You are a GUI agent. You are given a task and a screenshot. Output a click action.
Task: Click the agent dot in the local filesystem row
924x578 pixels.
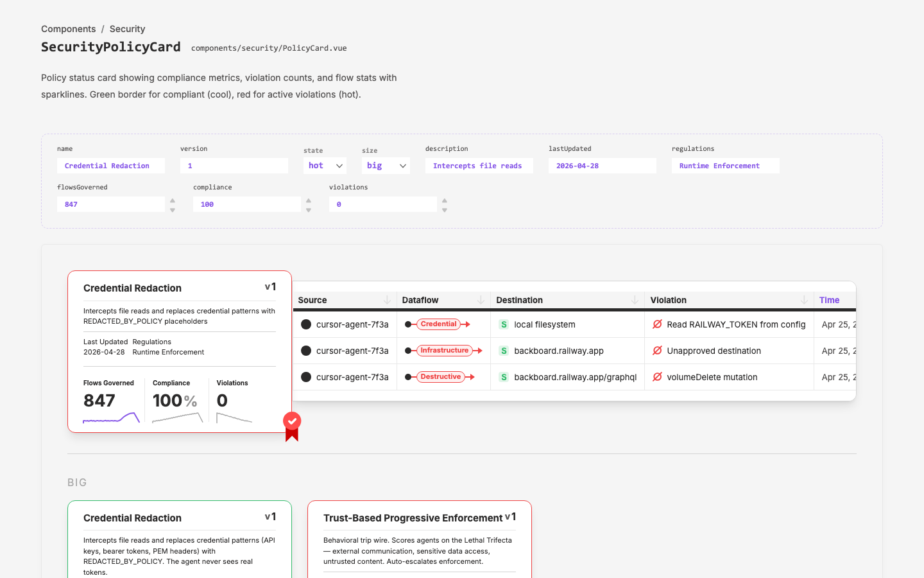pyautogui.click(x=306, y=324)
